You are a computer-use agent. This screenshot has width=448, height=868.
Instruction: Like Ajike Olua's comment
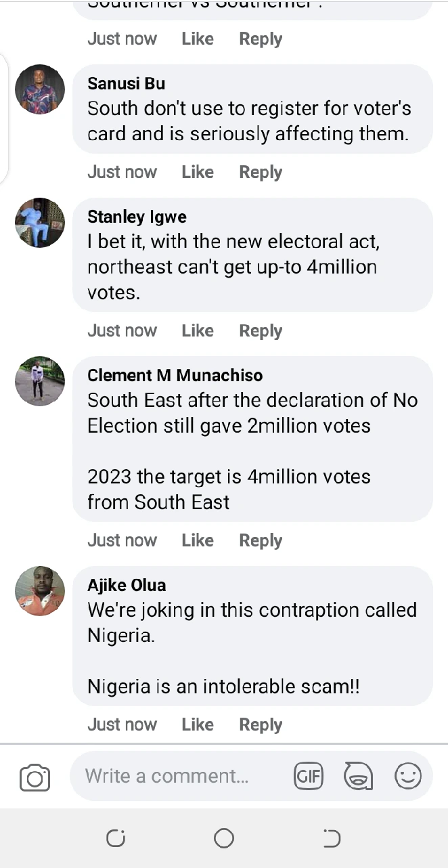pos(198,724)
